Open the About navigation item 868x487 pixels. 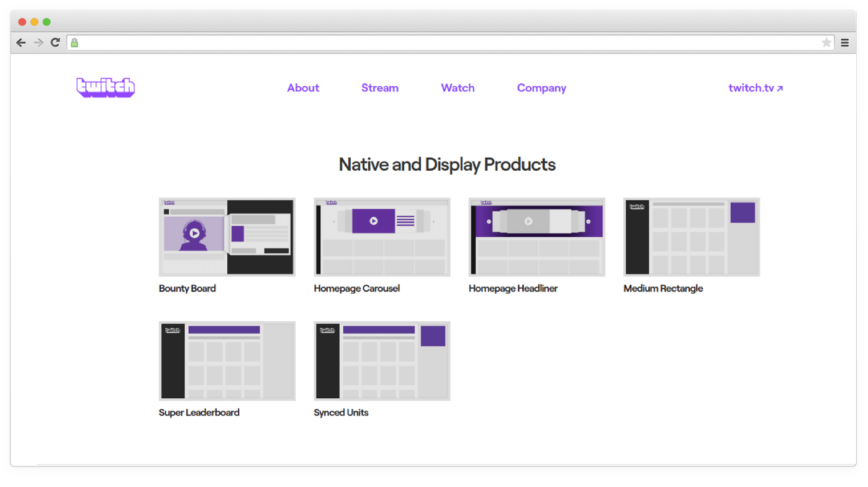click(303, 88)
